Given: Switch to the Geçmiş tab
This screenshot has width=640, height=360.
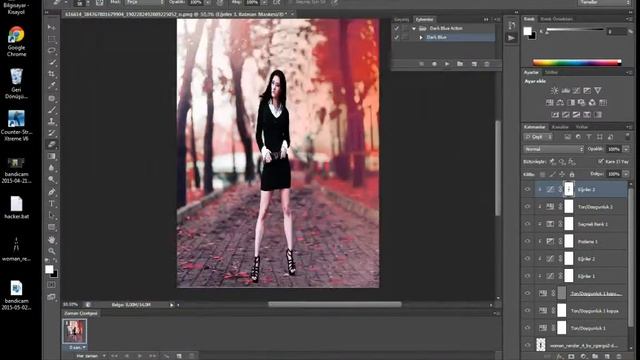Looking at the screenshot, I should (402, 20).
